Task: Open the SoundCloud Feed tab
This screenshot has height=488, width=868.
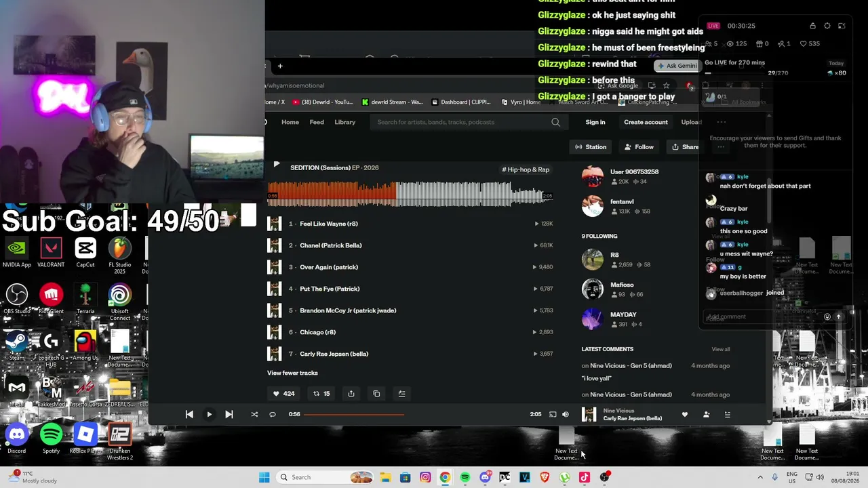Action: click(x=317, y=122)
